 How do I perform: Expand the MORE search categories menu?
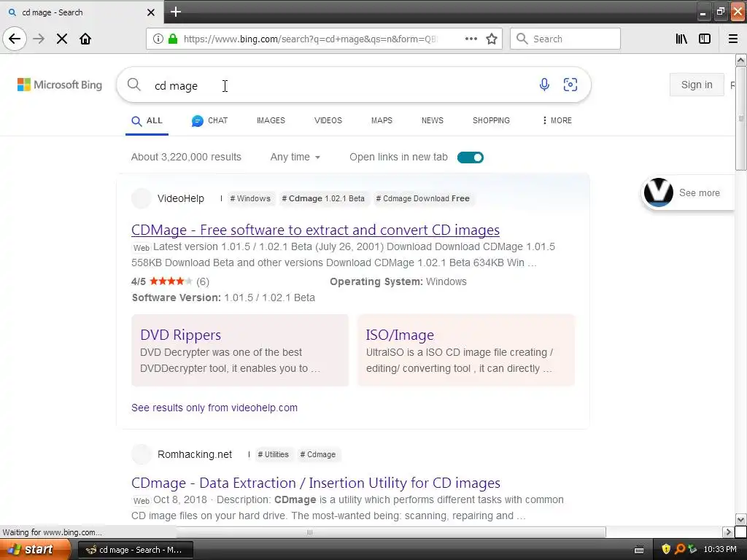tap(557, 120)
